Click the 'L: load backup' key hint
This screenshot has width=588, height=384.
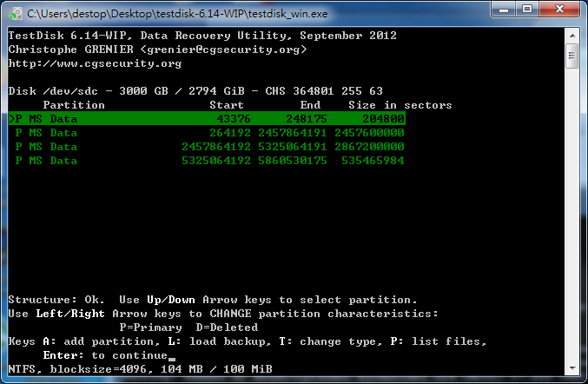(x=220, y=341)
